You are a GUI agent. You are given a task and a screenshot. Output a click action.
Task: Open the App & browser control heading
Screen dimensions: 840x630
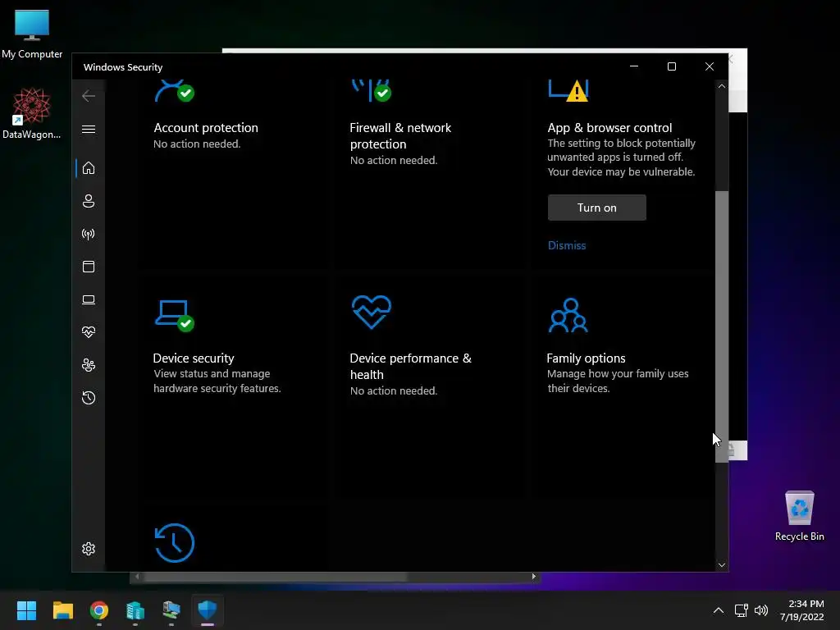pos(609,128)
